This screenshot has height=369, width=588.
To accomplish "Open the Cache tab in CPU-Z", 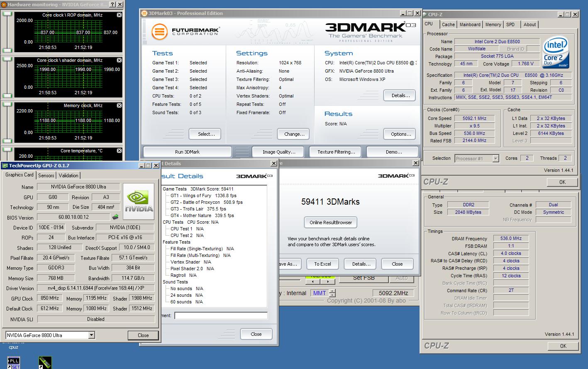I will point(448,24).
